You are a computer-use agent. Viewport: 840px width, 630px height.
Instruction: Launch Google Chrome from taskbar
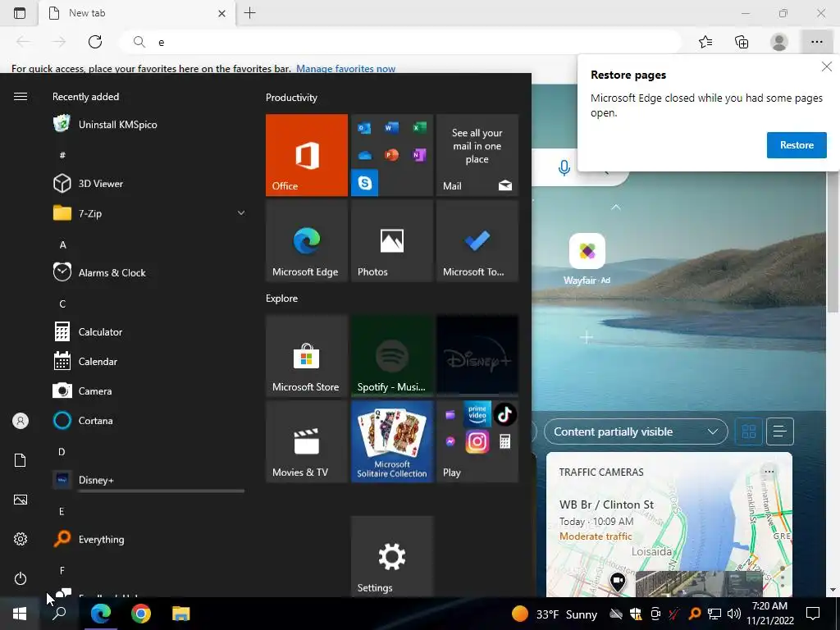(141, 614)
